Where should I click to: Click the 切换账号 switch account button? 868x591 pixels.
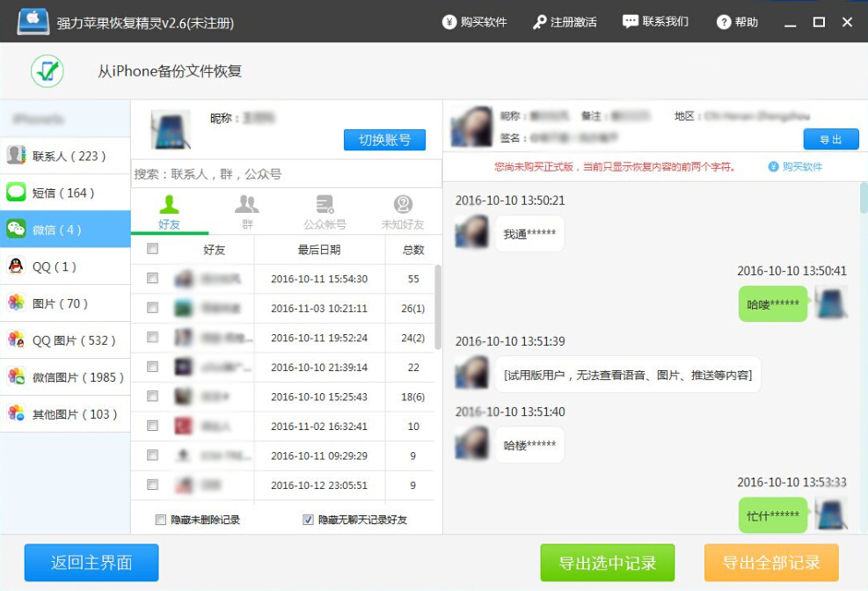point(384,140)
